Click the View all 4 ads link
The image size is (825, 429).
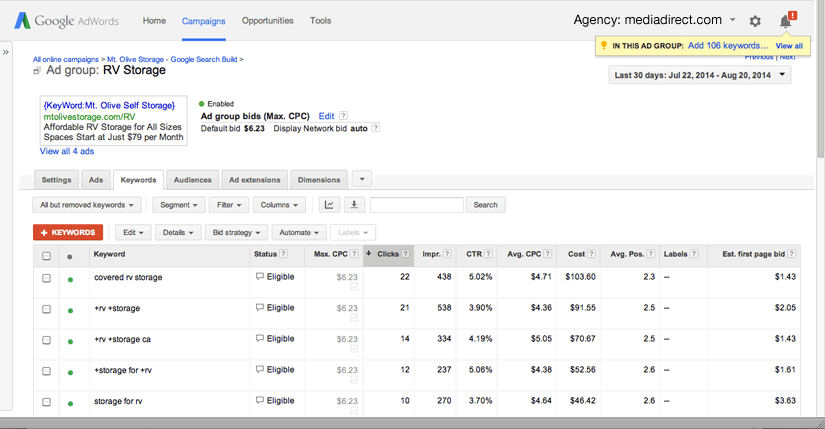[67, 151]
